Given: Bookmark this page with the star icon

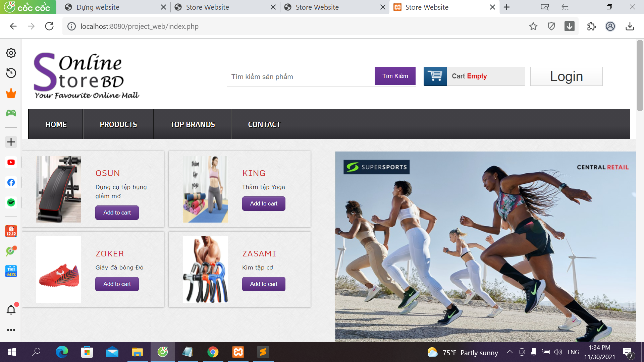Looking at the screenshot, I should pos(533,26).
